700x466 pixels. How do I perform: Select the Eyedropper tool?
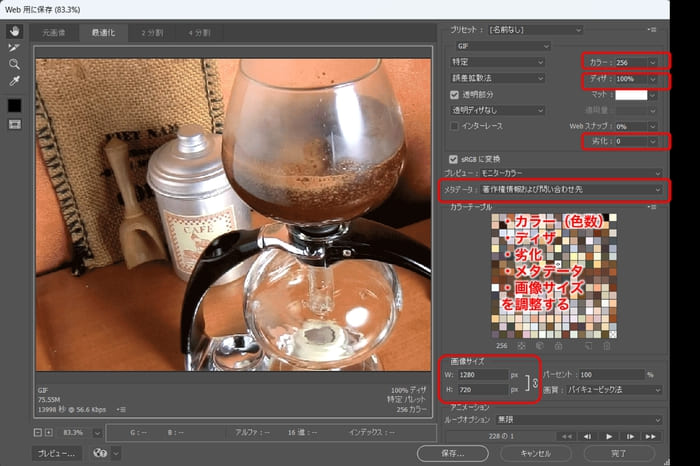pyautogui.click(x=14, y=81)
